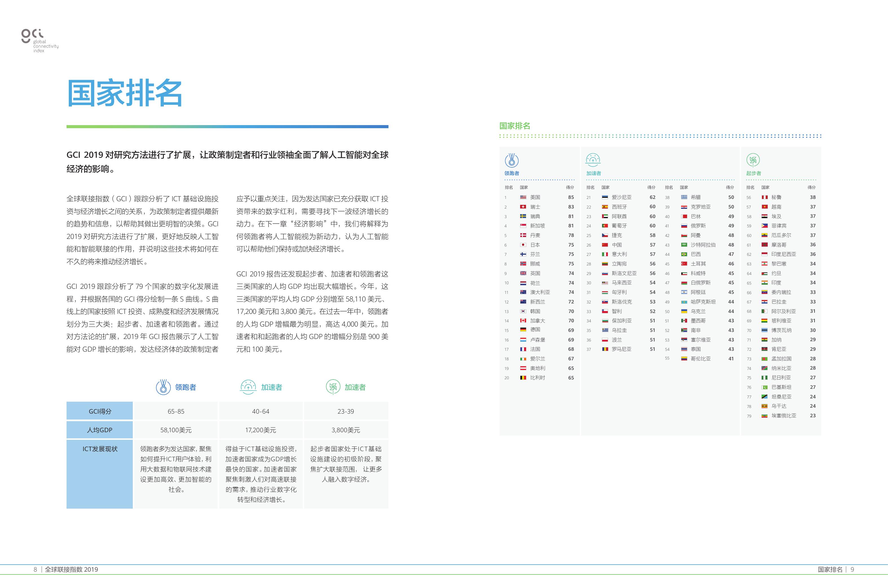Click the 3,800美元 GDP cell

coord(346,430)
